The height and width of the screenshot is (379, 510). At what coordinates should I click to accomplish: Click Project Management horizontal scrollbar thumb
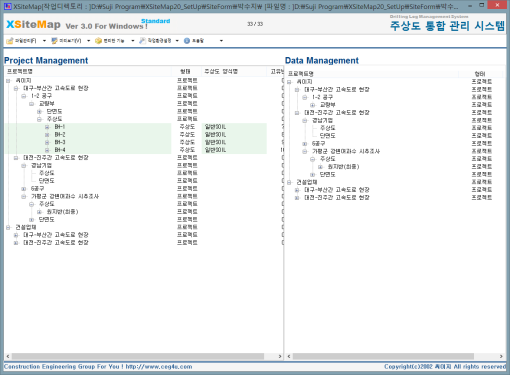[138, 356]
